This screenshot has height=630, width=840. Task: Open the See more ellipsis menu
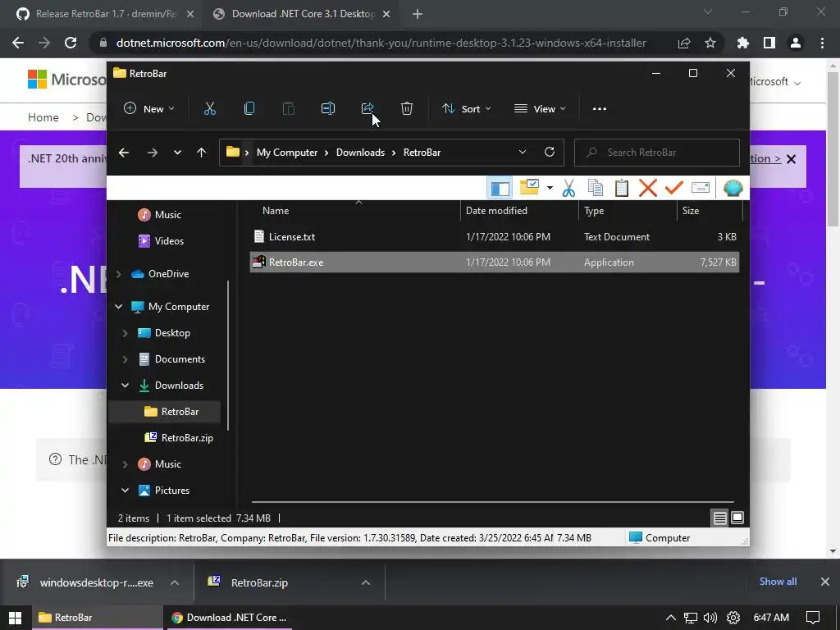coord(600,109)
